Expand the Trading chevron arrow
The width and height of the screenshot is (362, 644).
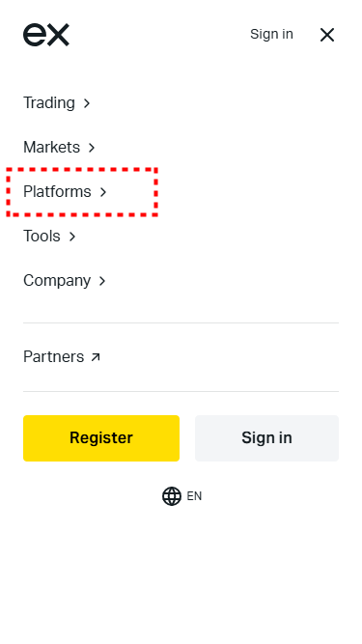[87, 103]
